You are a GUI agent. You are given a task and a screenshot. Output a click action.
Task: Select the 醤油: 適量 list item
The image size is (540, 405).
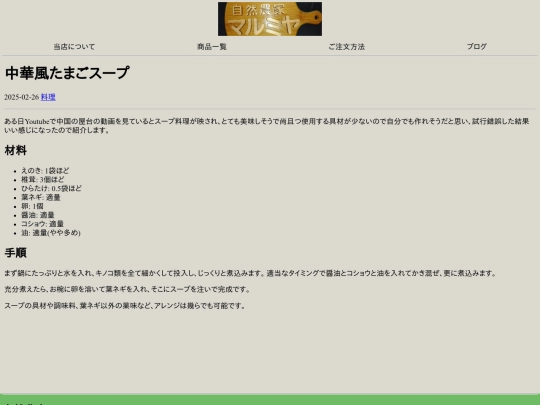click(x=38, y=215)
